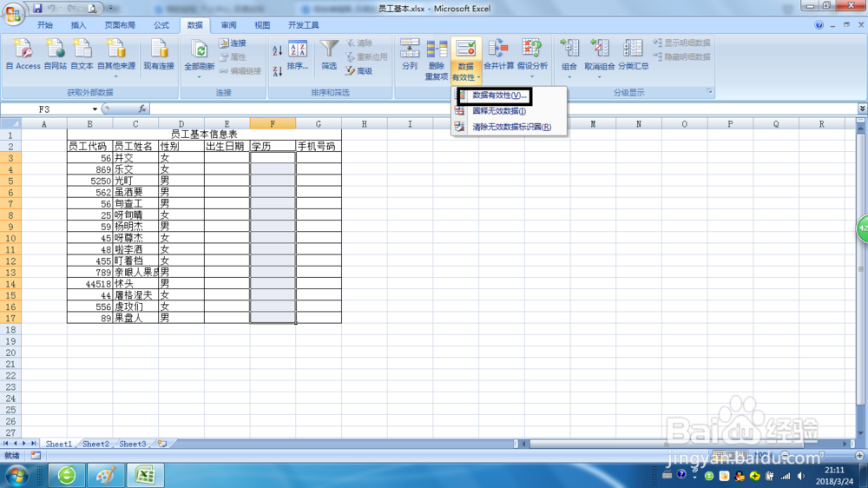Image resolution: width=868 pixels, height=488 pixels.
Task: Switch to the 开始 (Home) tab
Action: 45,25
